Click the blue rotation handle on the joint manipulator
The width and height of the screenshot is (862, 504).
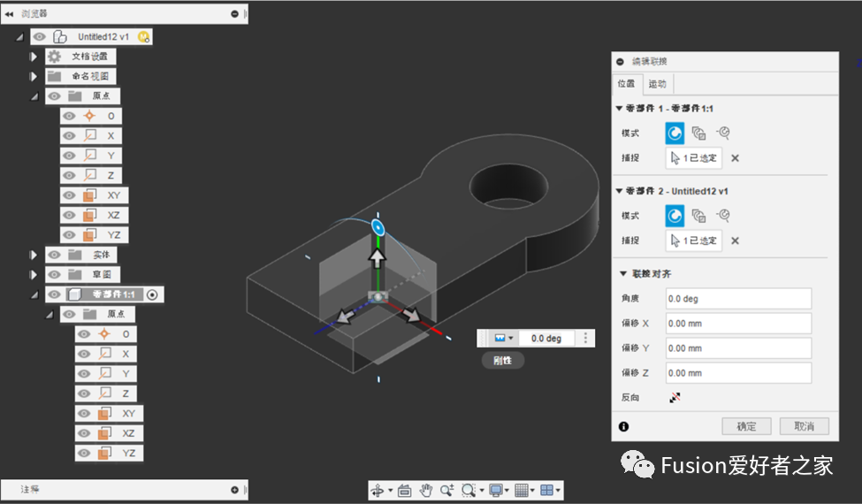point(378,227)
